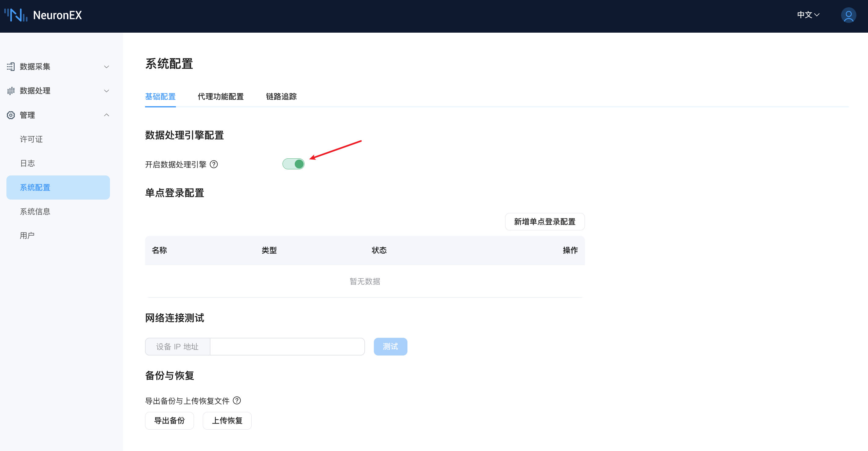
Task: Open the 中文 language dropdown
Action: point(808,15)
